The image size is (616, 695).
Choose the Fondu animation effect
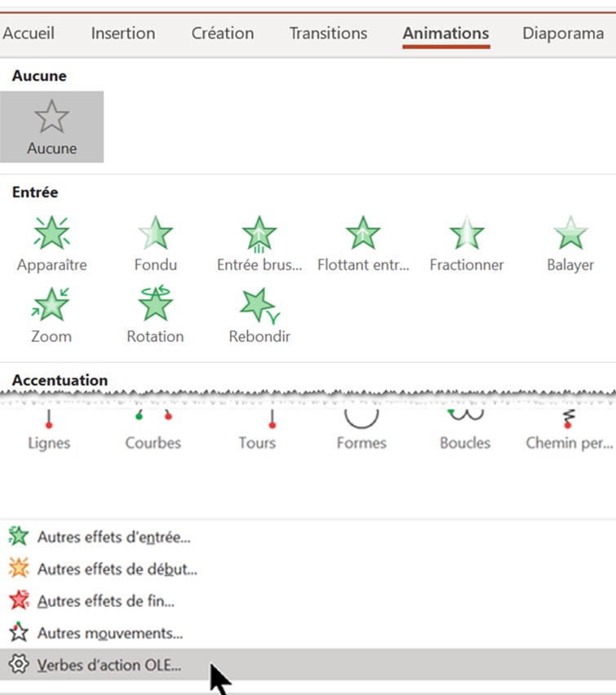point(155,243)
